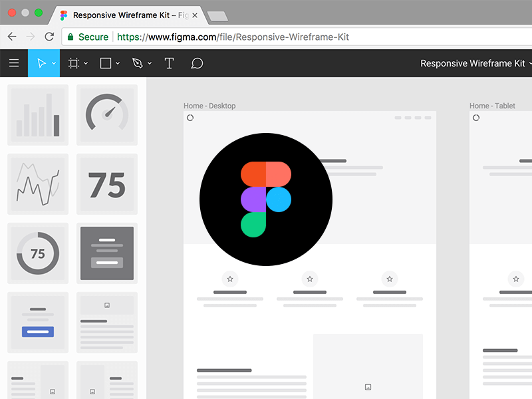This screenshot has width=532, height=399.
Task: Select the line chart component thumbnail
Action: pos(38,184)
